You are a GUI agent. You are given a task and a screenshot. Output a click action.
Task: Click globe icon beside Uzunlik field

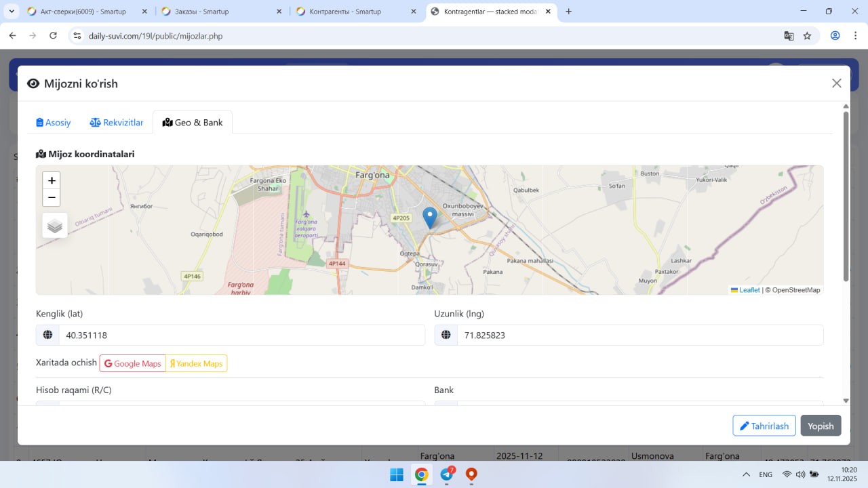pyautogui.click(x=446, y=335)
